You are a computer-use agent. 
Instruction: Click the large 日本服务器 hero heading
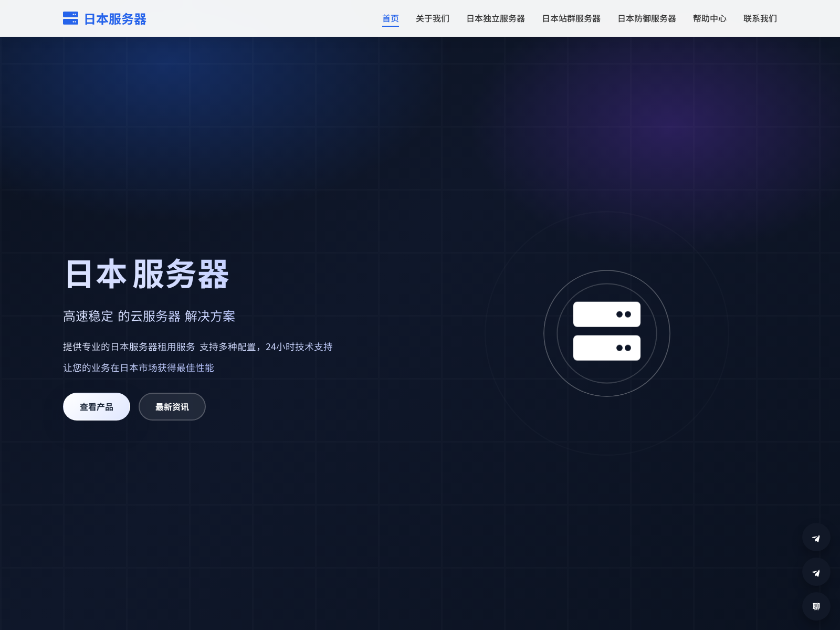[x=147, y=274]
